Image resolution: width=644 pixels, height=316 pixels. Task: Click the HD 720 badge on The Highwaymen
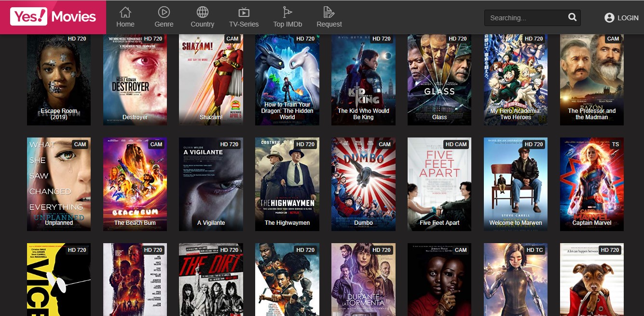tap(305, 144)
